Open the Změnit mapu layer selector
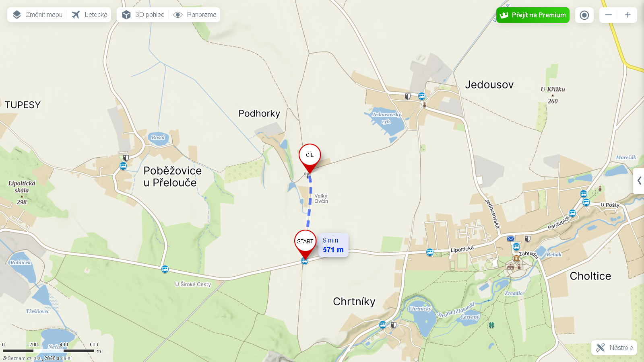The height and width of the screenshot is (362, 644). [37, 15]
